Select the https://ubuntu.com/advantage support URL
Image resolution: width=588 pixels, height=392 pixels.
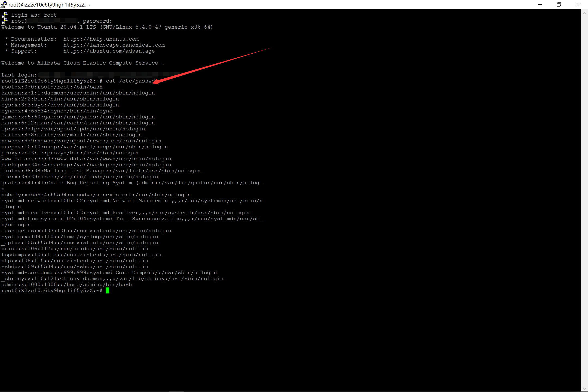coord(109,51)
